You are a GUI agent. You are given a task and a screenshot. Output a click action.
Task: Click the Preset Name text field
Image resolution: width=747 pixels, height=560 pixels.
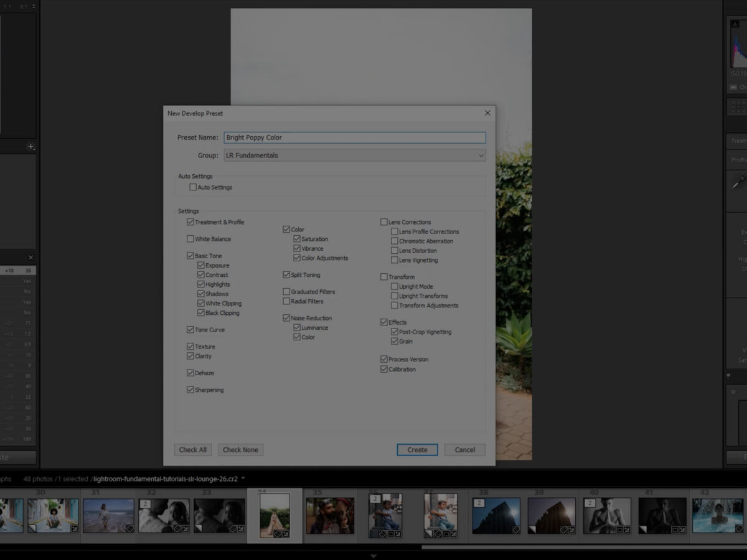coord(355,138)
